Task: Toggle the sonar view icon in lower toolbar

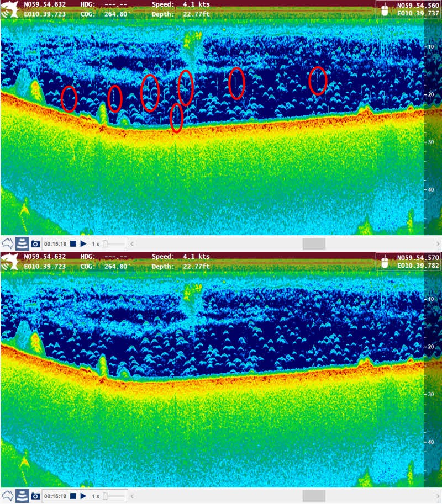Action: (x=22, y=496)
